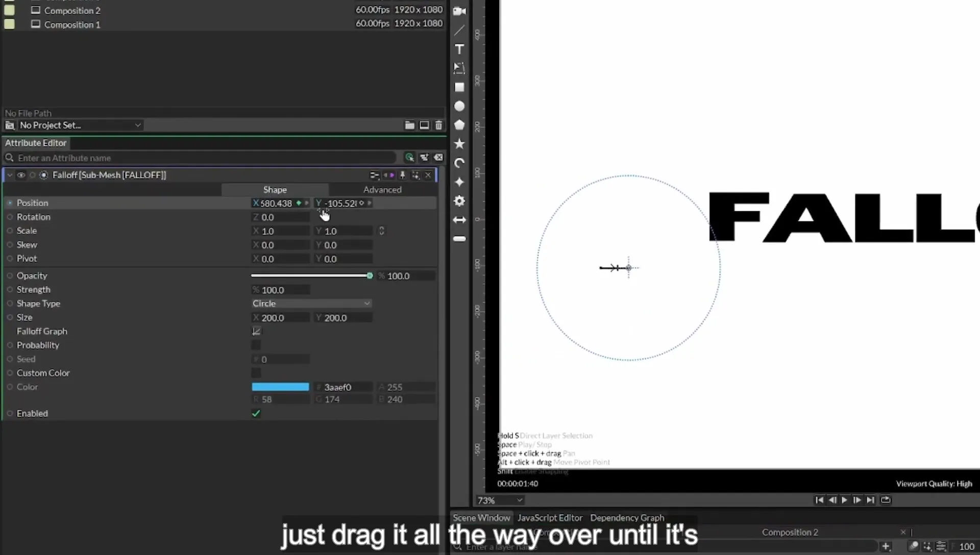Open the Dependency Graph tab
Screen dimensions: 980x555
click(627, 518)
